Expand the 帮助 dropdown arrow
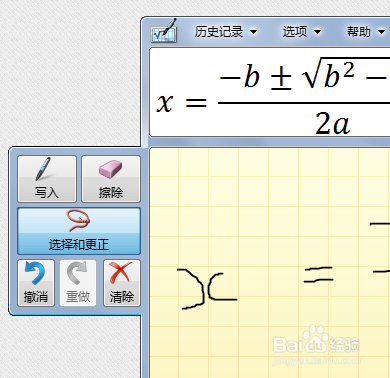The width and height of the screenshot is (390, 378). click(382, 32)
